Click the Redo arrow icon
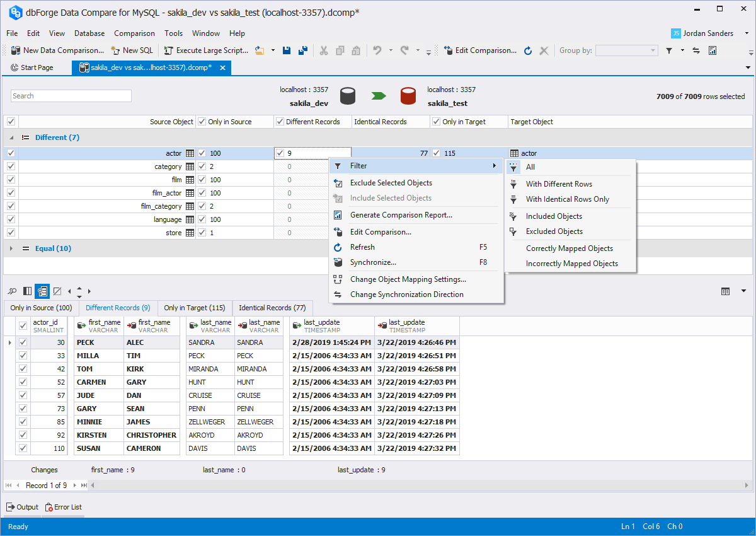Screen dimensions: 756x536 tap(404, 50)
